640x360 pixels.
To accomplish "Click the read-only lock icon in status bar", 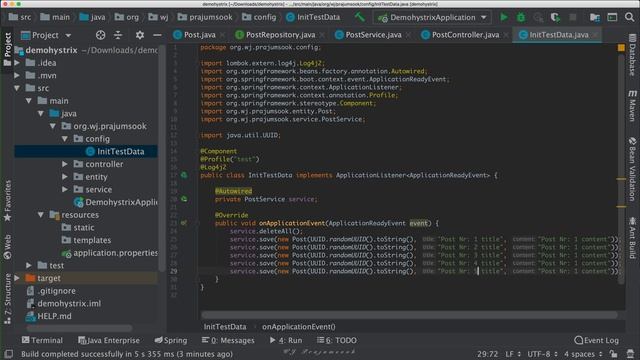I will [x=613, y=354].
